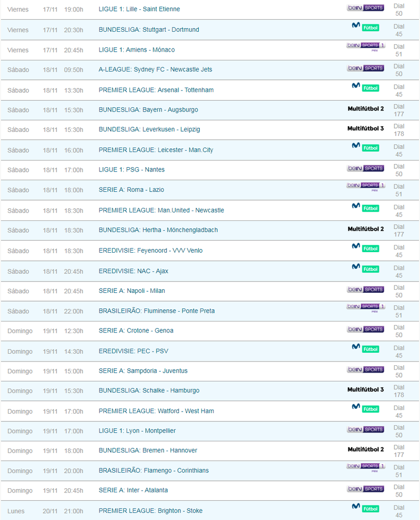Click beIN Sports logo for Sydney FC - Newcastle Jets
Screen dimensions: 420x520
[366, 68]
